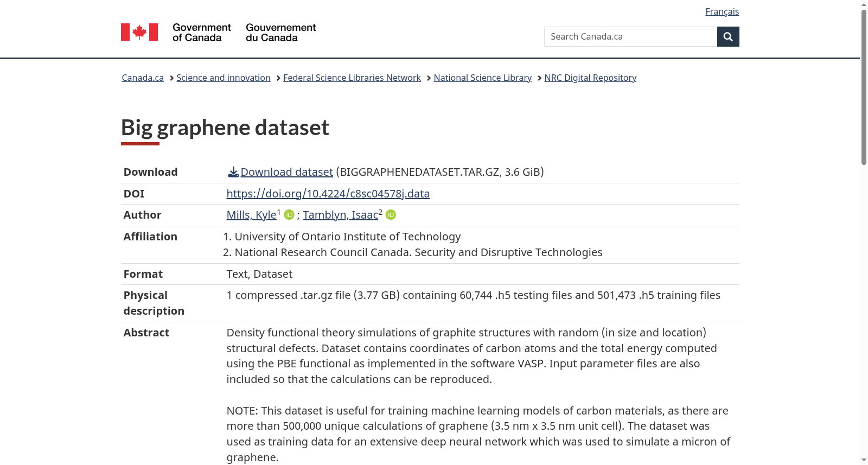
Task: Focus the Search Canada.ca field
Action: click(630, 36)
